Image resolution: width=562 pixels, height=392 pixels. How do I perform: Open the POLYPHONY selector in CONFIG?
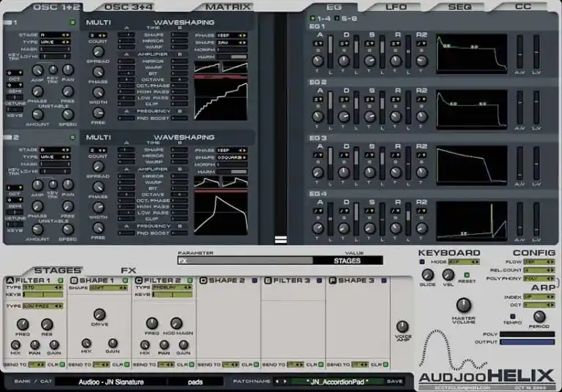pyautogui.click(x=539, y=279)
